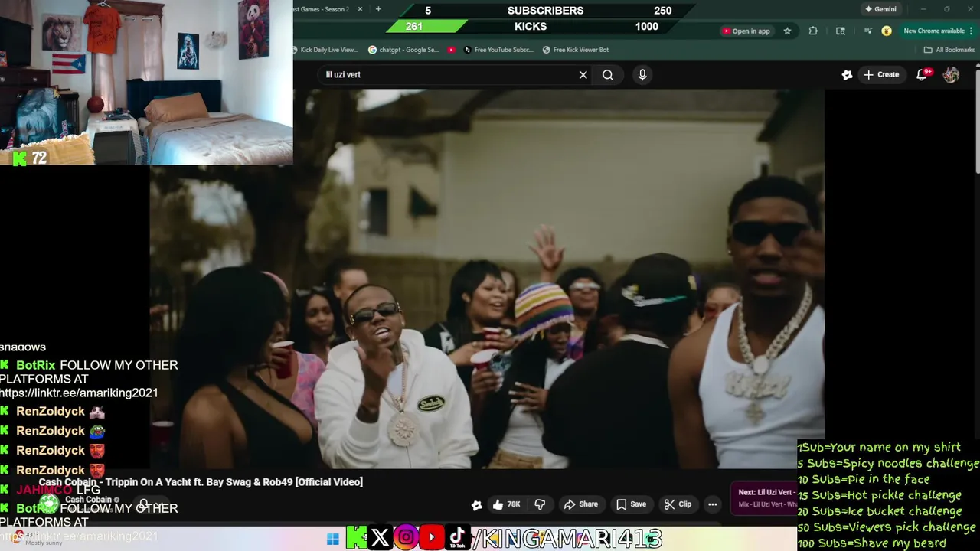
Task: Open the chatgpt - Google Search bookmark
Action: 403,50
